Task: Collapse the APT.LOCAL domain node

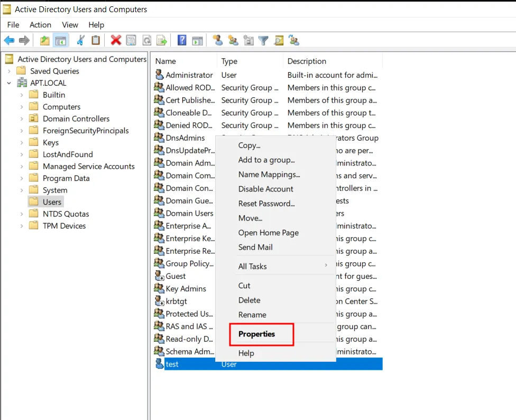Action: pyautogui.click(x=9, y=83)
